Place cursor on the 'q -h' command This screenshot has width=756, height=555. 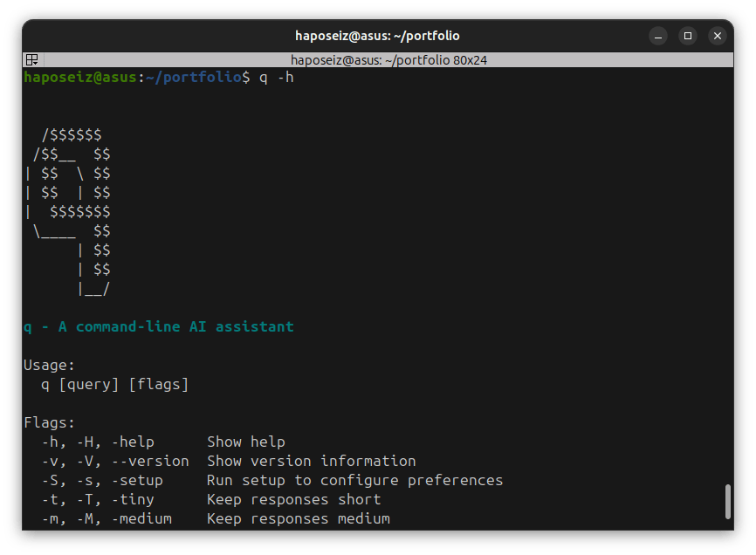tap(276, 77)
